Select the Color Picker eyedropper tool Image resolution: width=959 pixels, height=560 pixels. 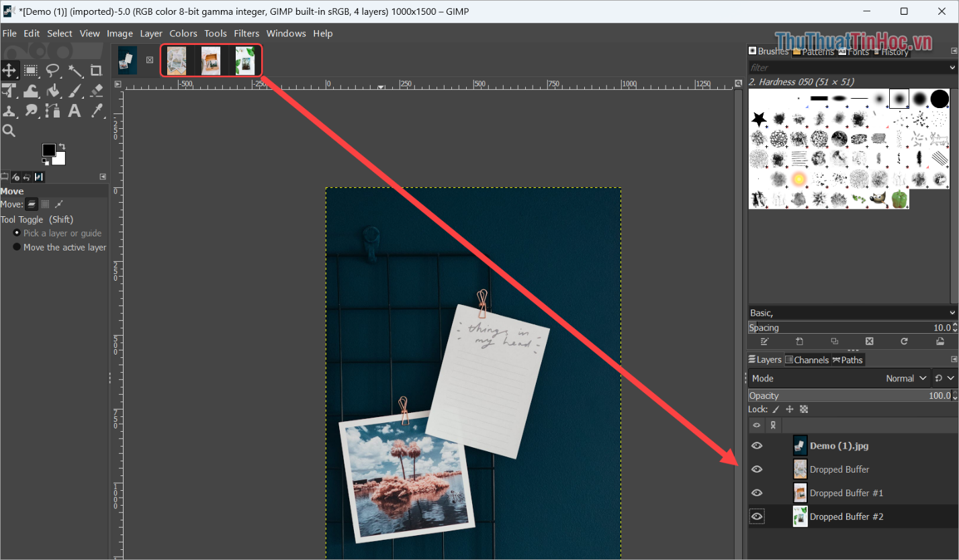97,111
